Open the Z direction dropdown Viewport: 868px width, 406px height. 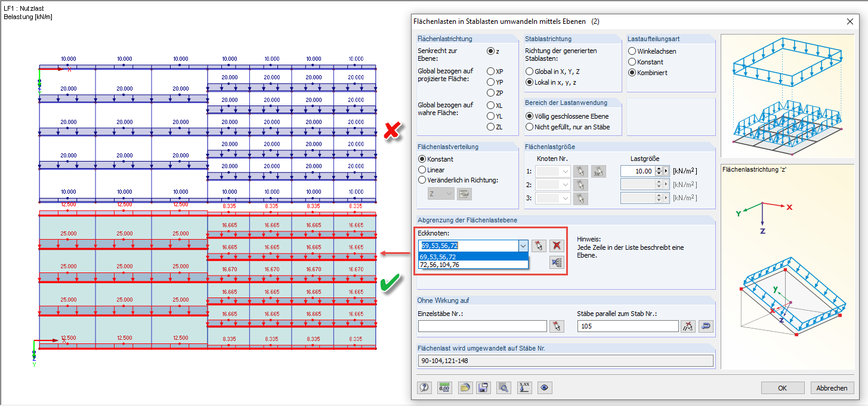pos(449,193)
